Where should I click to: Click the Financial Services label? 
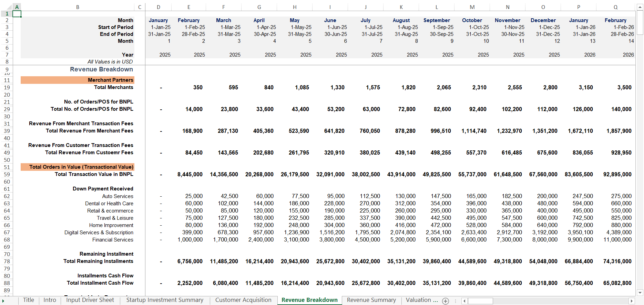coord(113,240)
